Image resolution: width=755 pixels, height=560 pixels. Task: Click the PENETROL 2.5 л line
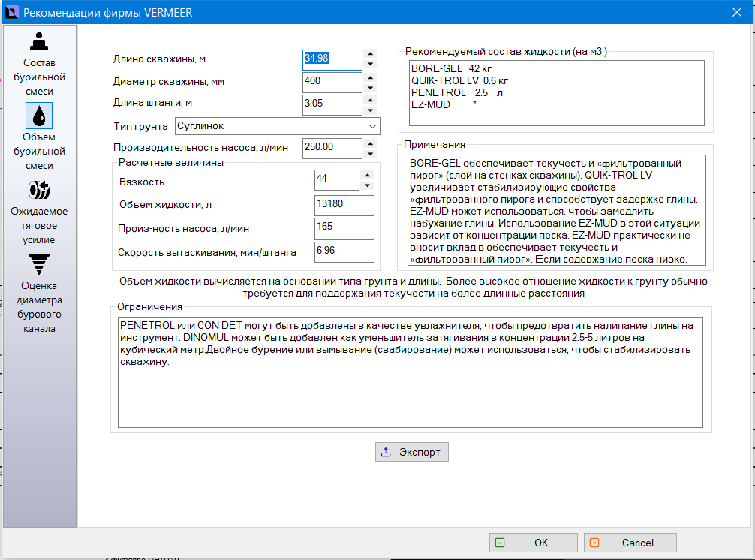457,92
